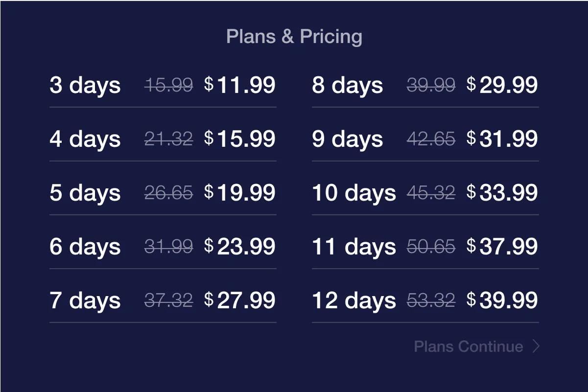Select the 11 days plan

425,247
